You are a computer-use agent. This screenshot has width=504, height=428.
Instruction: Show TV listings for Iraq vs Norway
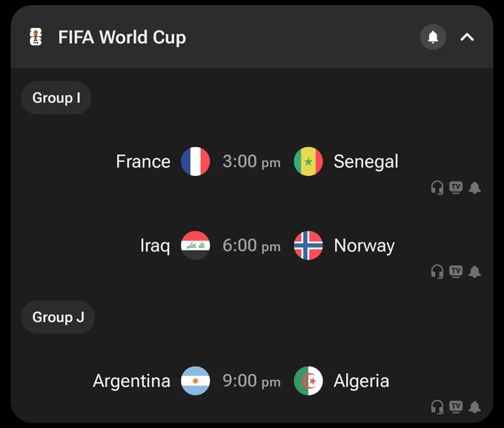456,271
